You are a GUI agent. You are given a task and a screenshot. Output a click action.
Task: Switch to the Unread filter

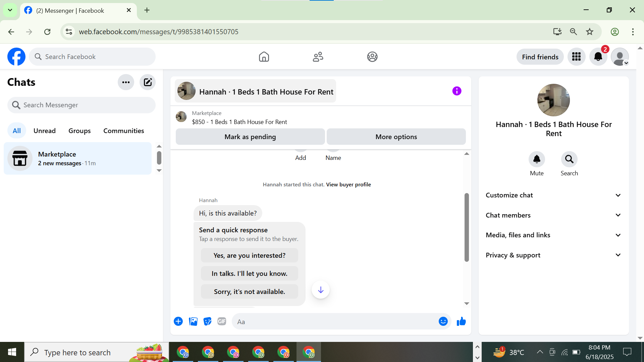point(45,131)
